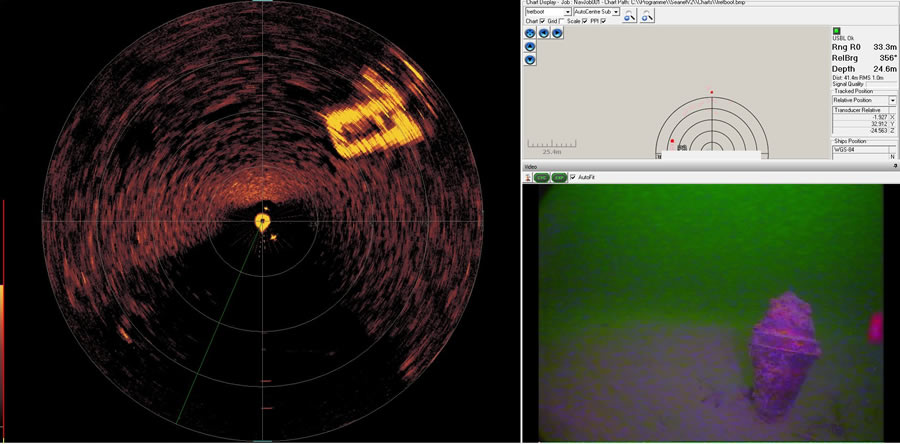Image resolution: width=900 pixels, height=444 pixels.
Task: Click the green USBL status indicator
Action: 836,31
